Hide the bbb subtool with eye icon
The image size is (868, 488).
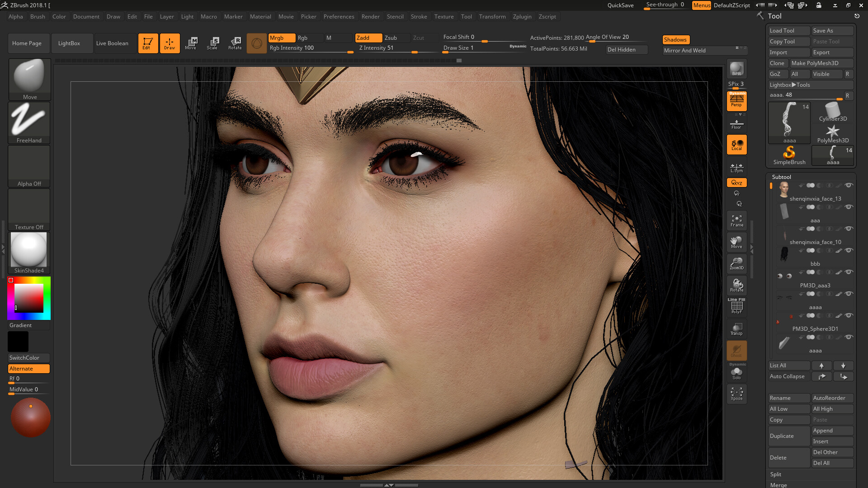click(849, 250)
